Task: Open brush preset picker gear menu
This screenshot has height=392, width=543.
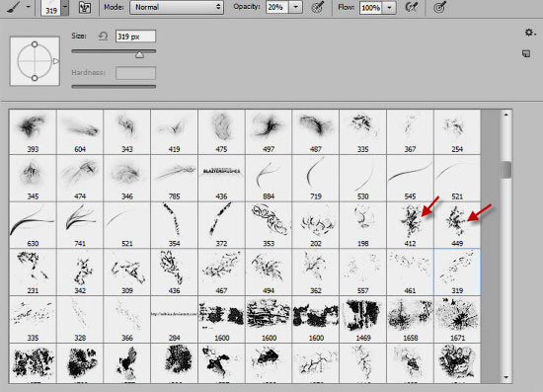Action: (529, 33)
